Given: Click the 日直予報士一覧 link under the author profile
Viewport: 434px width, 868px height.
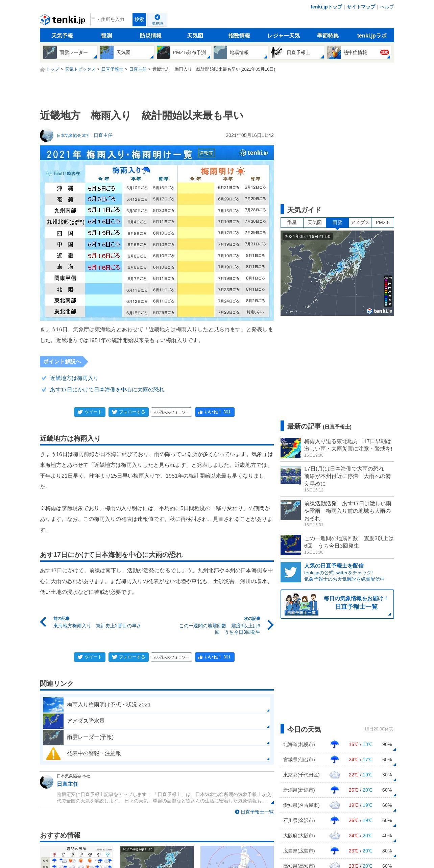Looking at the screenshot, I should point(255,812).
